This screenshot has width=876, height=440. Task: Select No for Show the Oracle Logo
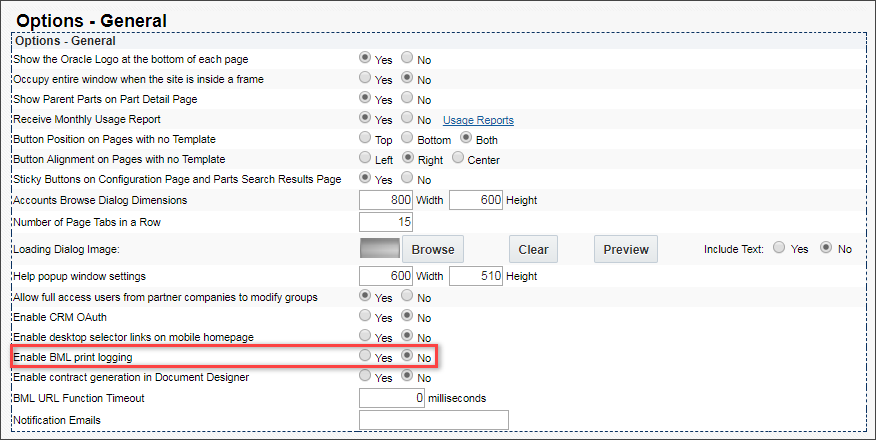(x=408, y=59)
